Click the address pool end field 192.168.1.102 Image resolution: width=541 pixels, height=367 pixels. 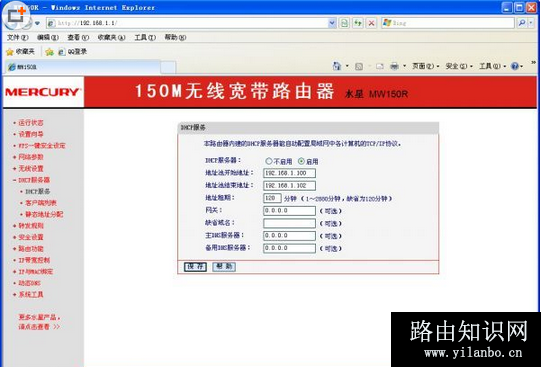(x=289, y=186)
